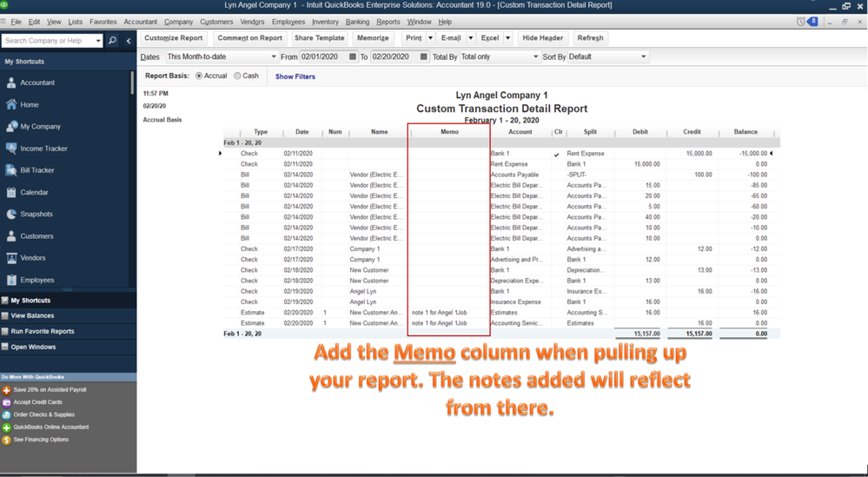Select Accrual report basis
Image resolution: width=868 pixels, height=477 pixels.
coord(199,76)
